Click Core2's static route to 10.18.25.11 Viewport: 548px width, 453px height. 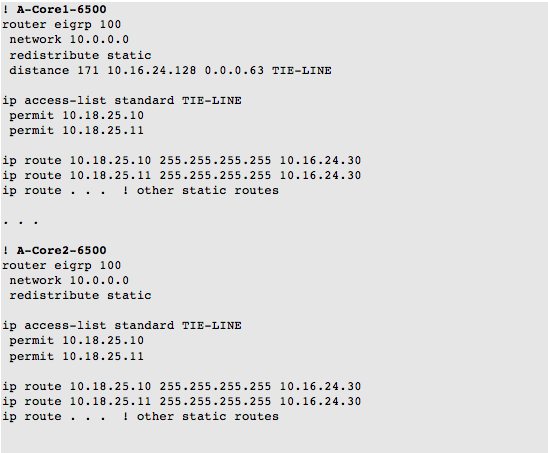coord(181,402)
